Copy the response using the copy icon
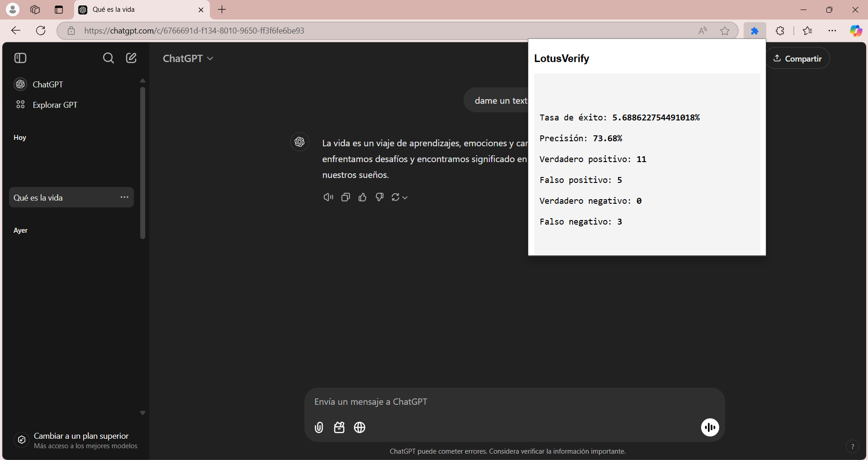The width and height of the screenshot is (868, 460). [345, 197]
